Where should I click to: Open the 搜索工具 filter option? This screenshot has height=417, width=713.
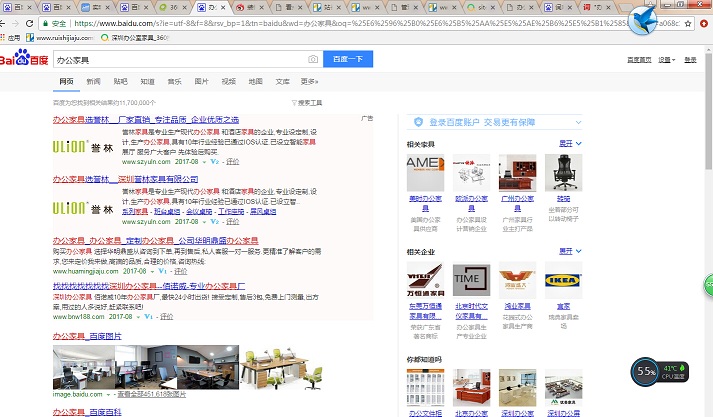[x=307, y=102]
